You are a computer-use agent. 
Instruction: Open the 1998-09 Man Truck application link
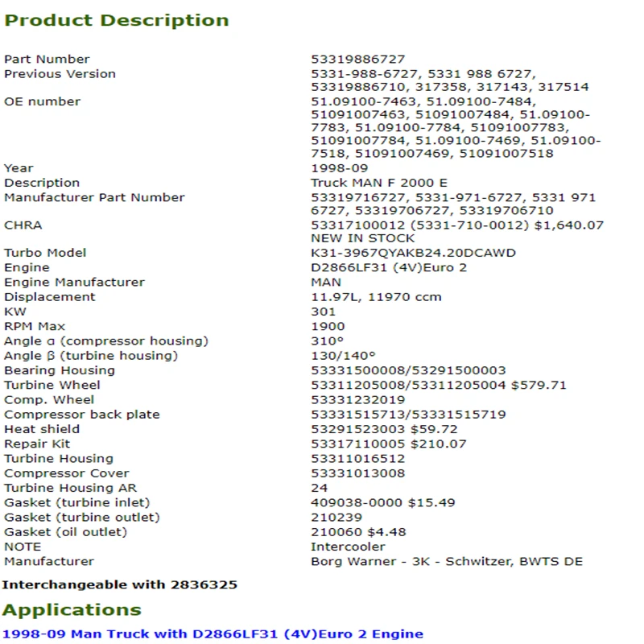213,634
